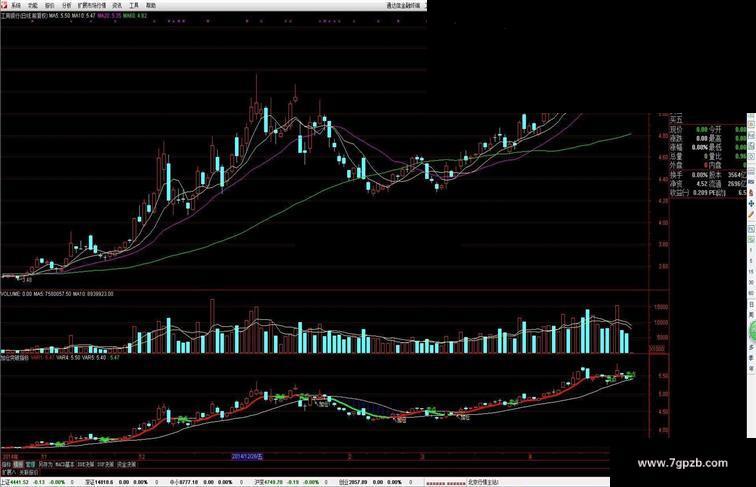Switch chart to 年 yearly period
The width and height of the screenshot is (756, 487).
[751, 369]
